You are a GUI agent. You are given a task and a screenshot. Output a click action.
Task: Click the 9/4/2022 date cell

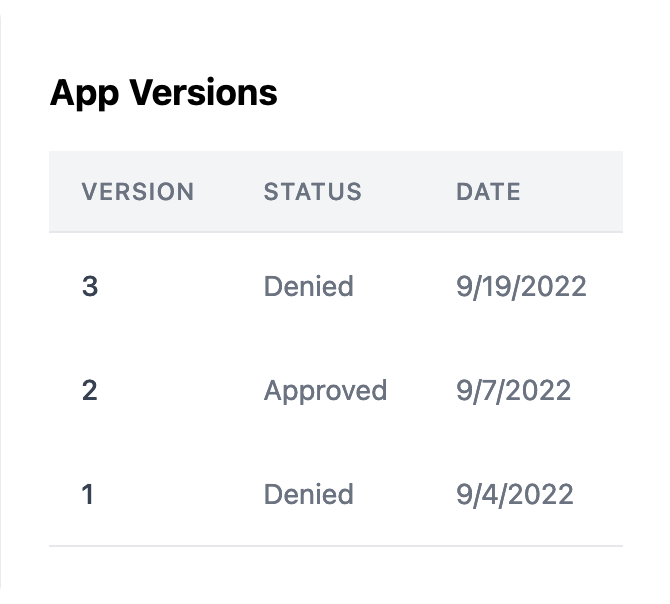(514, 494)
